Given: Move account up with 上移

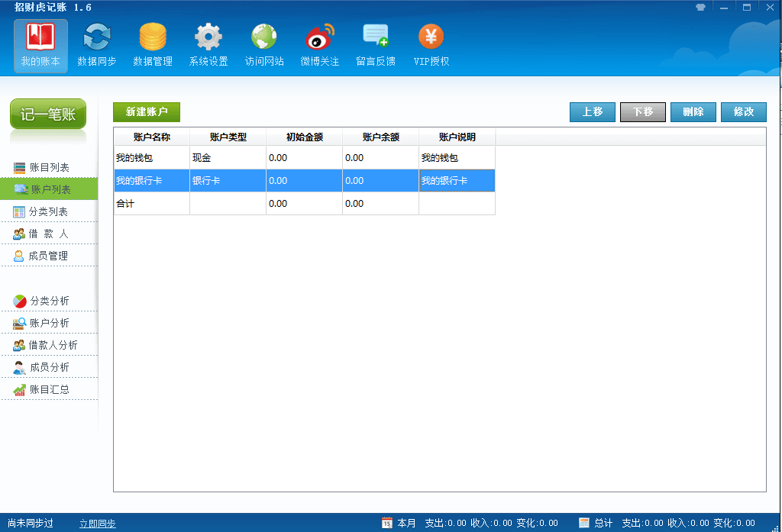Looking at the screenshot, I should (593, 111).
